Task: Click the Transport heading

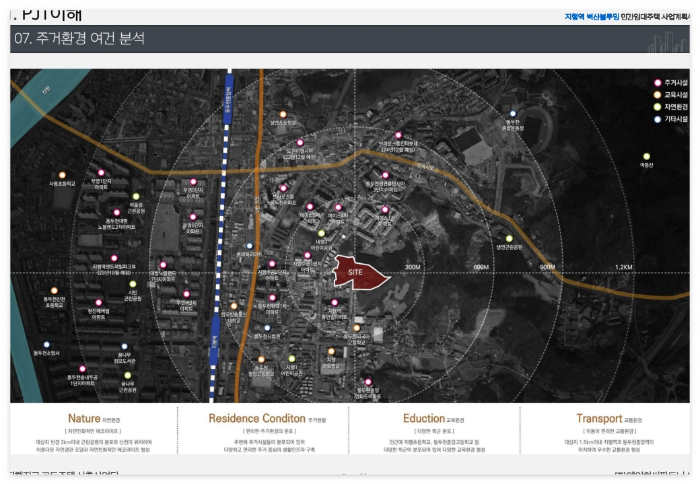Action: [x=599, y=418]
